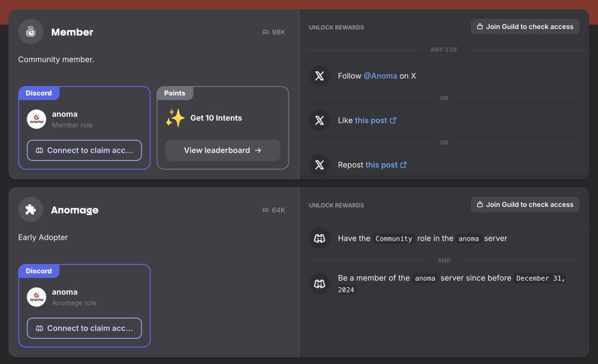Click the '98K' member count

coord(279,32)
